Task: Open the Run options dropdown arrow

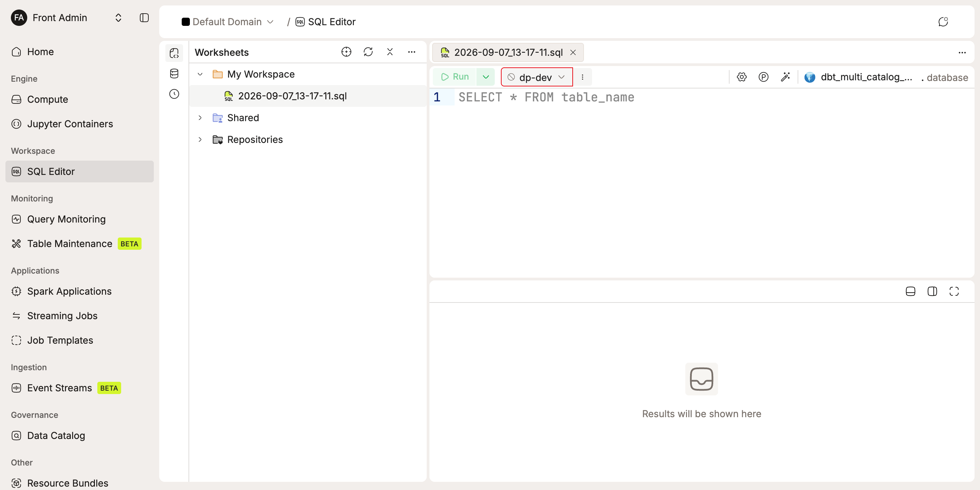Action: tap(486, 77)
